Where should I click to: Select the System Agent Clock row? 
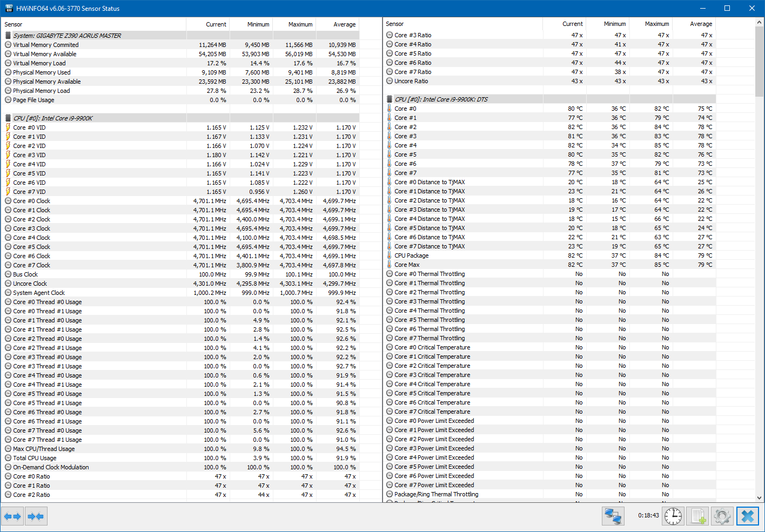pos(181,293)
